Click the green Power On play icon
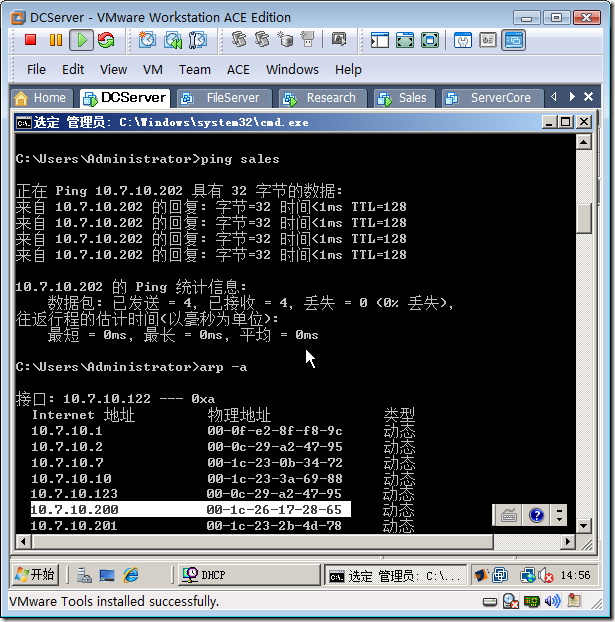The height and width of the screenshot is (622, 615). point(82,40)
